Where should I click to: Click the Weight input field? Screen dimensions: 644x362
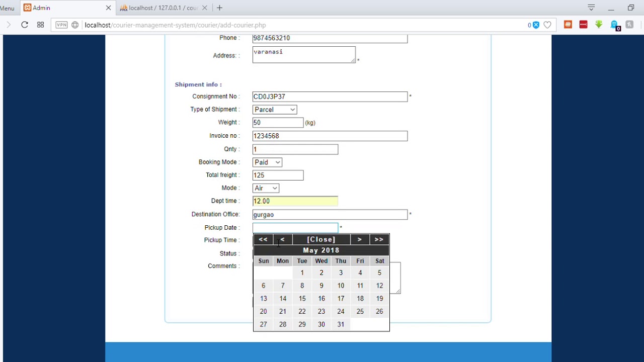pos(278,123)
